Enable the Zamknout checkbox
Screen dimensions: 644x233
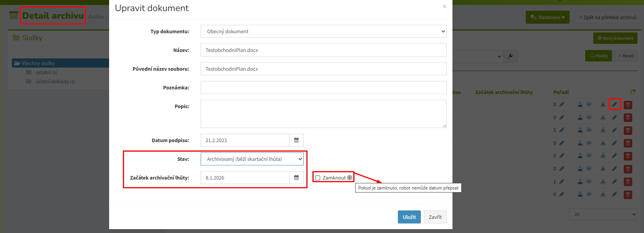pyautogui.click(x=317, y=178)
